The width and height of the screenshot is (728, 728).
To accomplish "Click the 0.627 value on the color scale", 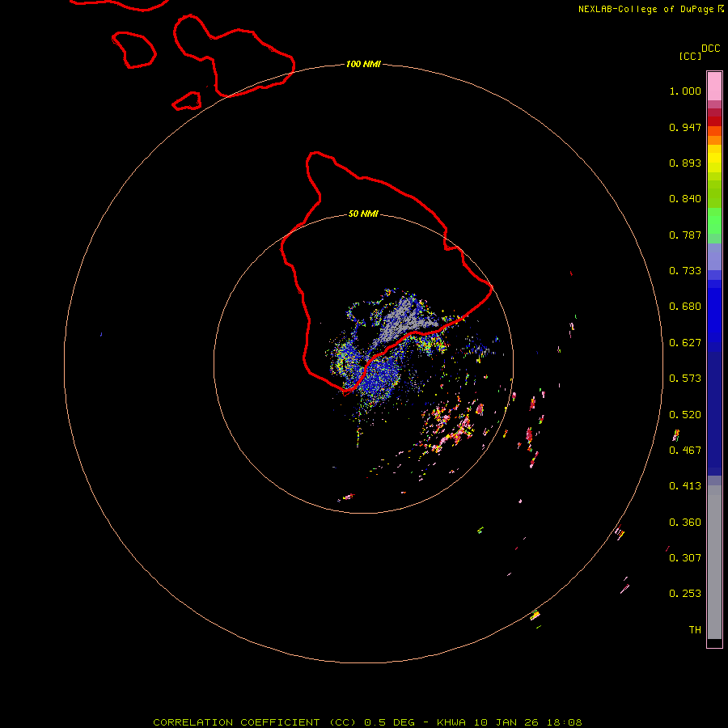I will (x=685, y=343).
